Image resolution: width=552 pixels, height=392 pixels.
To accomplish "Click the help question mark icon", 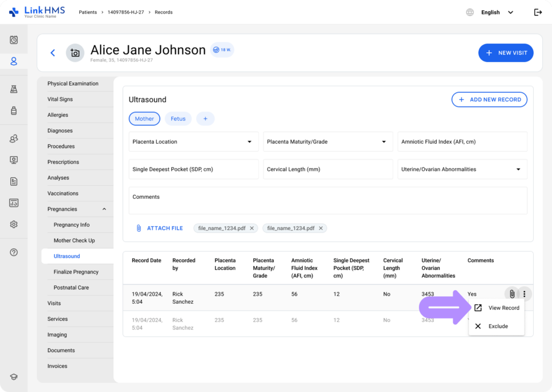I will click(x=14, y=252).
